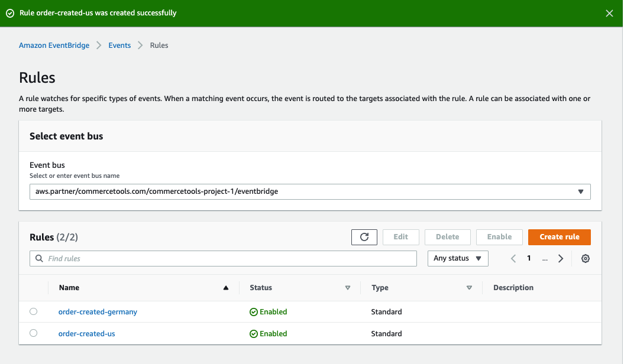Navigate to Amazon EventBridge breadcrumb

click(x=54, y=45)
